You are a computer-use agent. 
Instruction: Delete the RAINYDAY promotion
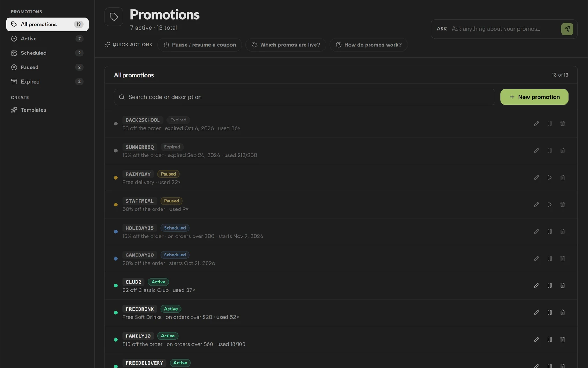click(563, 177)
